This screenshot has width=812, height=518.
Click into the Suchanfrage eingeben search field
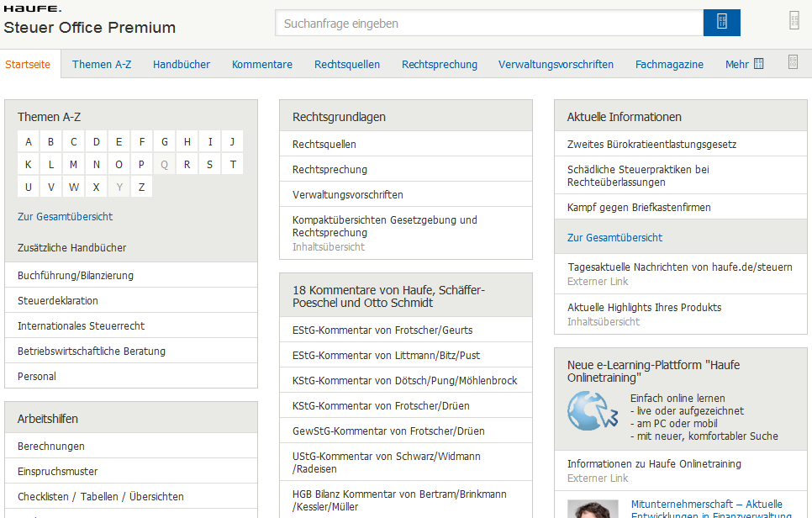[489, 24]
